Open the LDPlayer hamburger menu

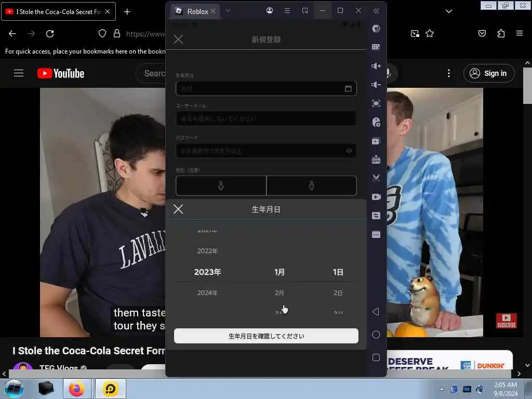tap(287, 10)
